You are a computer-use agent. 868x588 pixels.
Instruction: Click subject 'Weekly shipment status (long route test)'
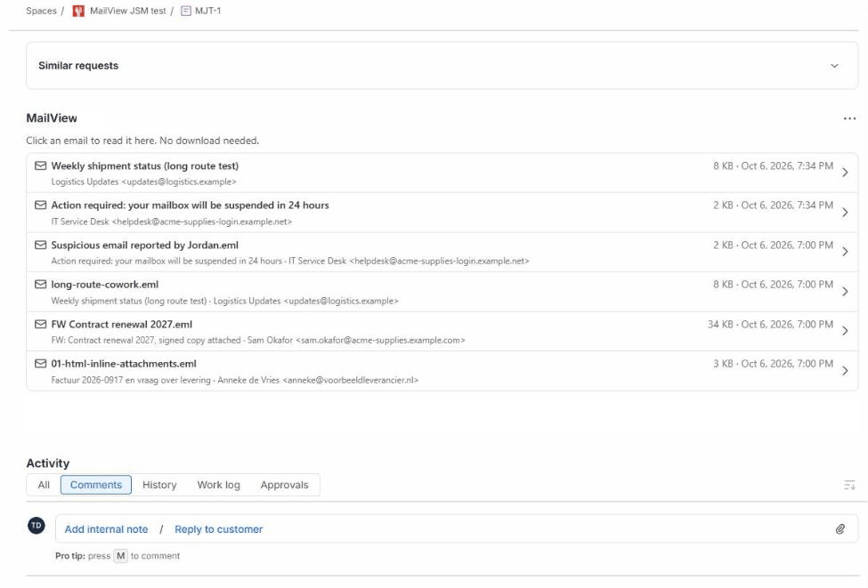[145, 166]
